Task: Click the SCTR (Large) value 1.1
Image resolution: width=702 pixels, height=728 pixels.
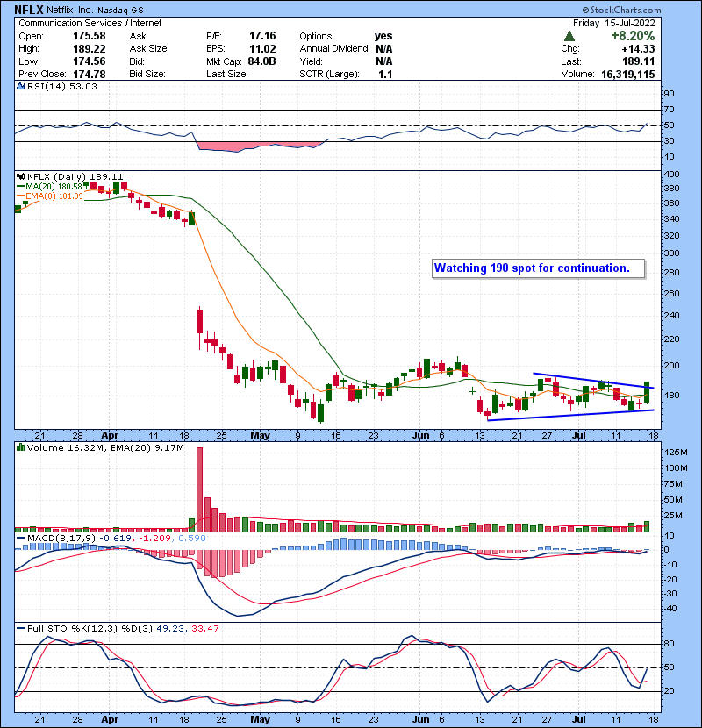Action: (385, 74)
